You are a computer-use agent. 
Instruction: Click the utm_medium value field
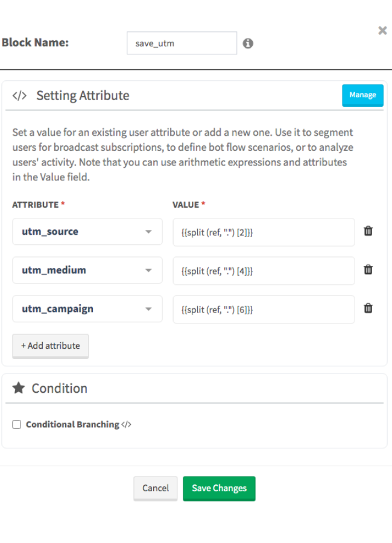(x=264, y=271)
